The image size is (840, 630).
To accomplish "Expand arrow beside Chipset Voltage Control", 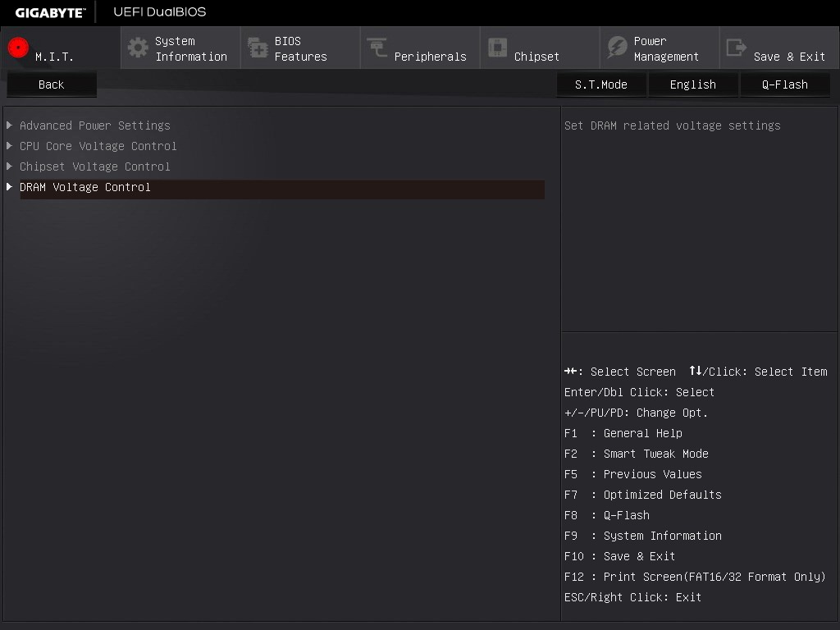I will point(9,166).
